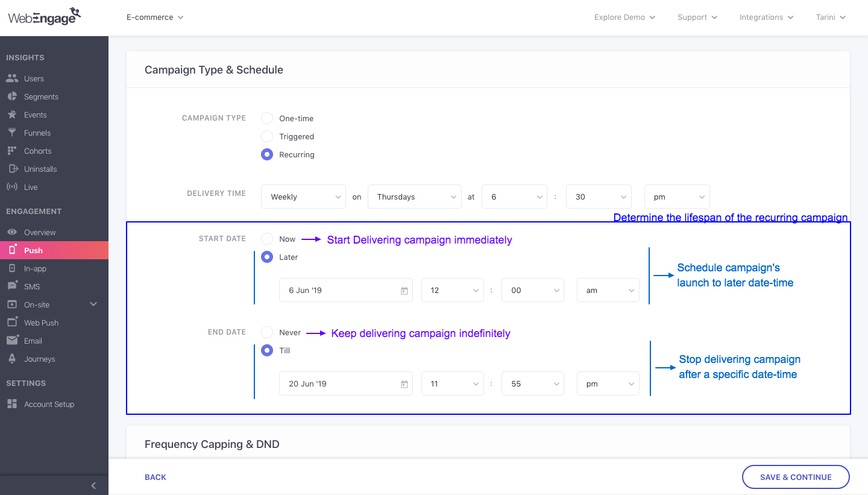Select the Triggered campaign type
Screen dimensions: 868x495
(267, 136)
